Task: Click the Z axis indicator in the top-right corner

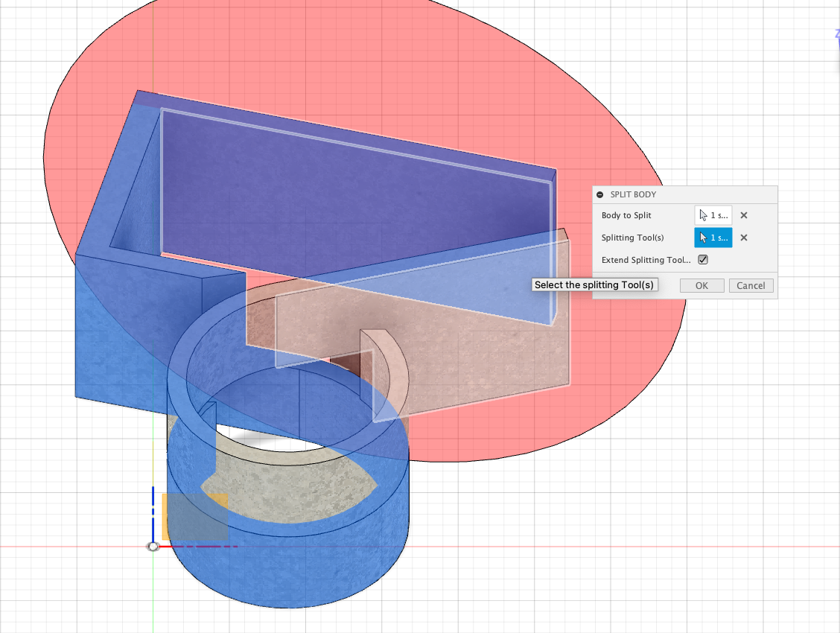Action: click(x=836, y=35)
